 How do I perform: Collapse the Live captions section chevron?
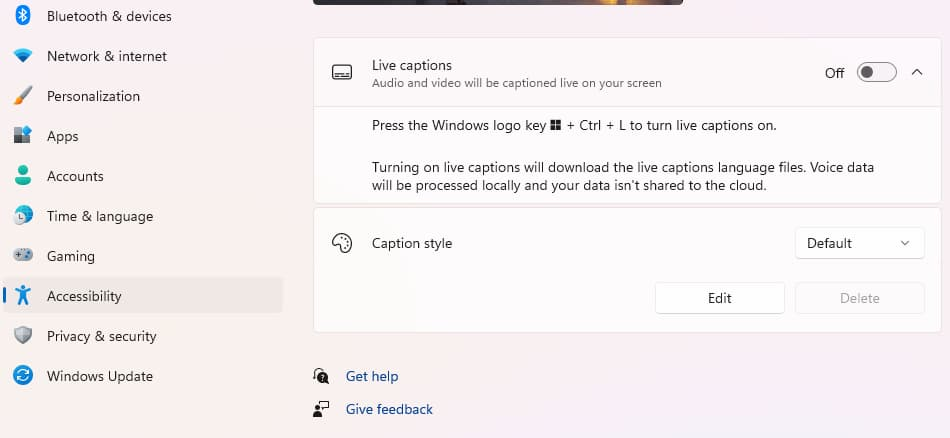click(x=917, y=72)
